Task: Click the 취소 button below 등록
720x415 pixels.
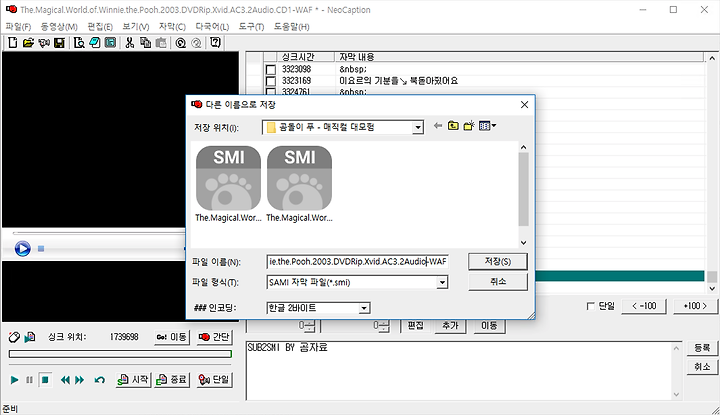Action: tap(702, 367)
